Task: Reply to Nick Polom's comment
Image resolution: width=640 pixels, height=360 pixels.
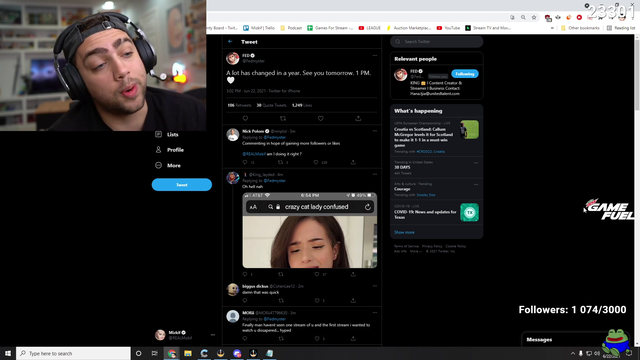Action: [245, 162]
